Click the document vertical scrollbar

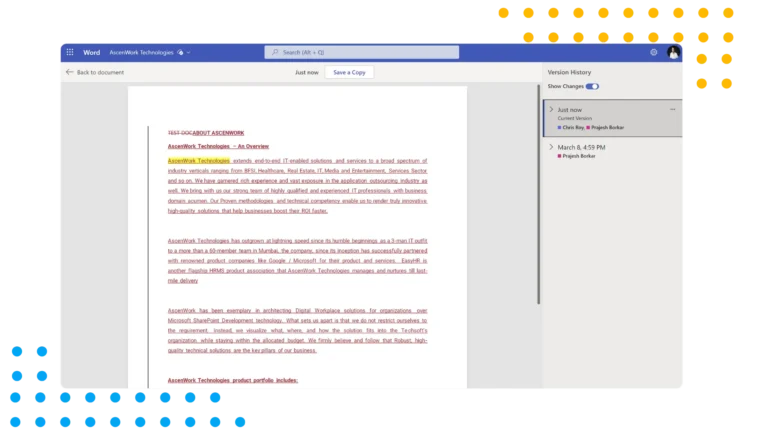538,194
